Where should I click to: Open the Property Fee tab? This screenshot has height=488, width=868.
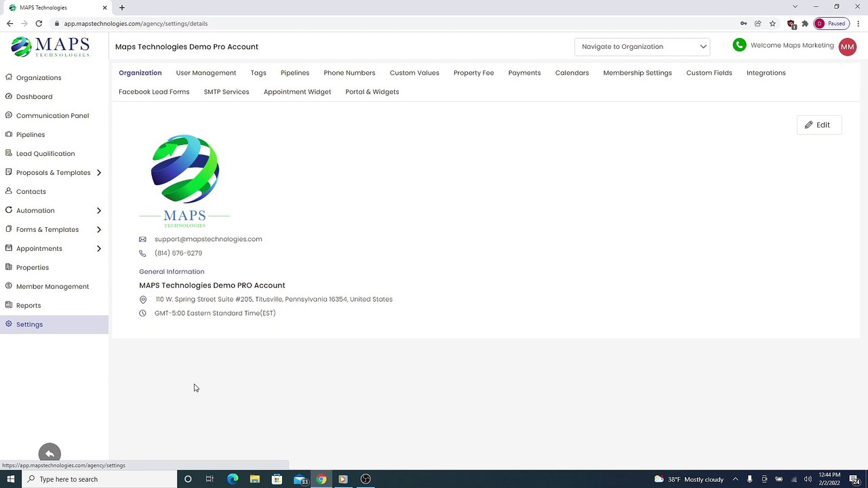[474, 73]
